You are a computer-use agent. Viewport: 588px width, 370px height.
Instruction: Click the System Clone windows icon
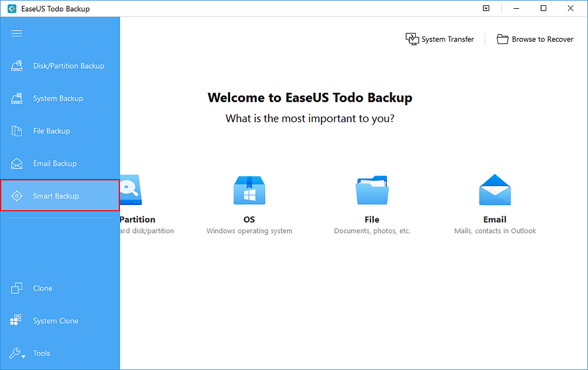[16, 320]
